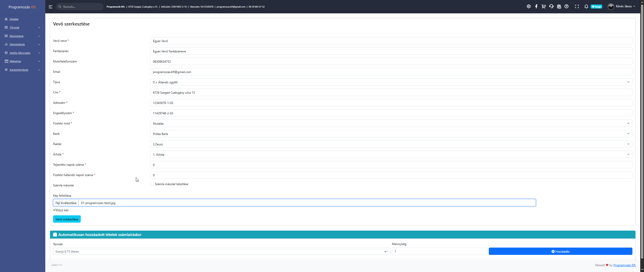Screen dimensions: 644x272
Task: Open the shopping cart icon
Action: click(544, 7)
